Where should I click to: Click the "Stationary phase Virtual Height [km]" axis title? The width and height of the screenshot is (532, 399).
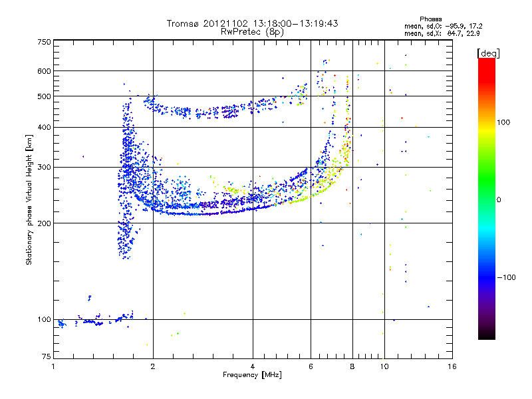[29, 199]
